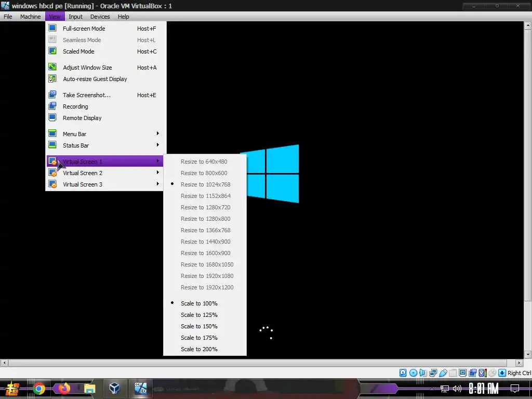Click the Virtual Screen 3 icon

52,184
